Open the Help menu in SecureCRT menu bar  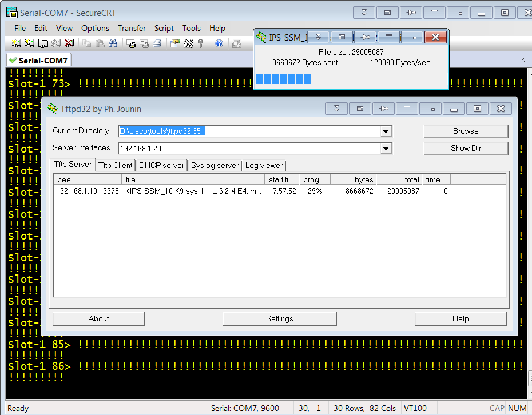(x=217, y=28)
